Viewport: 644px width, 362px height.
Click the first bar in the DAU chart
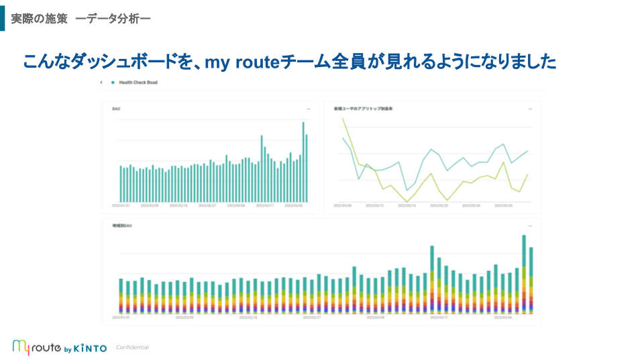(121, 184)
